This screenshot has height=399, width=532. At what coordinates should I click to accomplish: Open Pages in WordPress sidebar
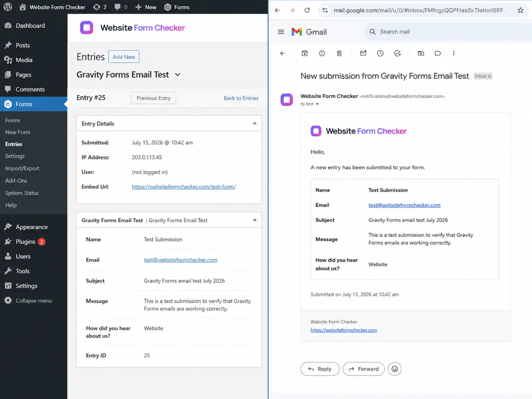(18, 75)
